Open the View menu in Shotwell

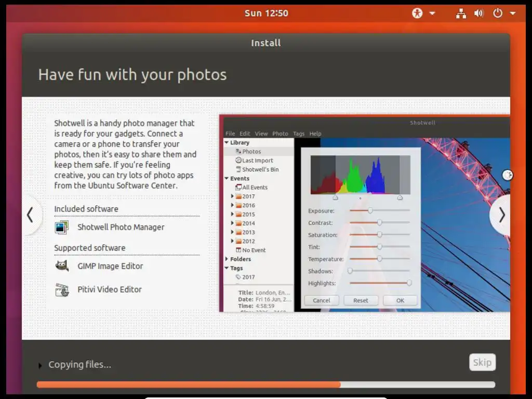click(261, 134)
